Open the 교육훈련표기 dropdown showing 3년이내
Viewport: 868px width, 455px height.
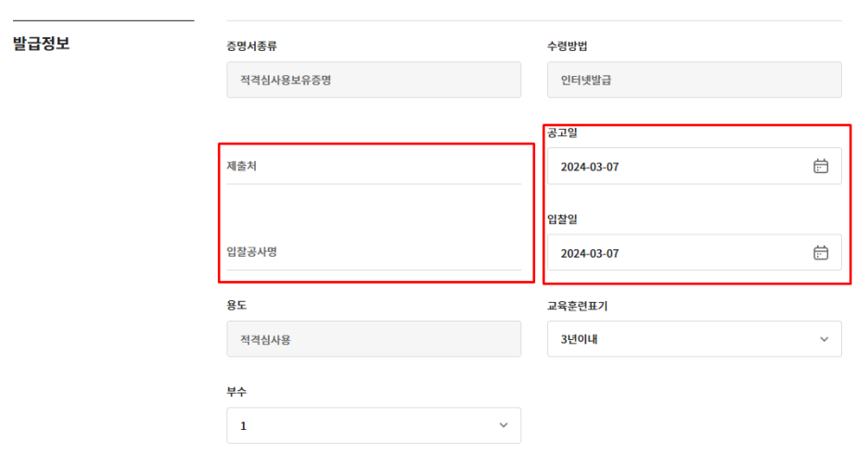[694, 339]
